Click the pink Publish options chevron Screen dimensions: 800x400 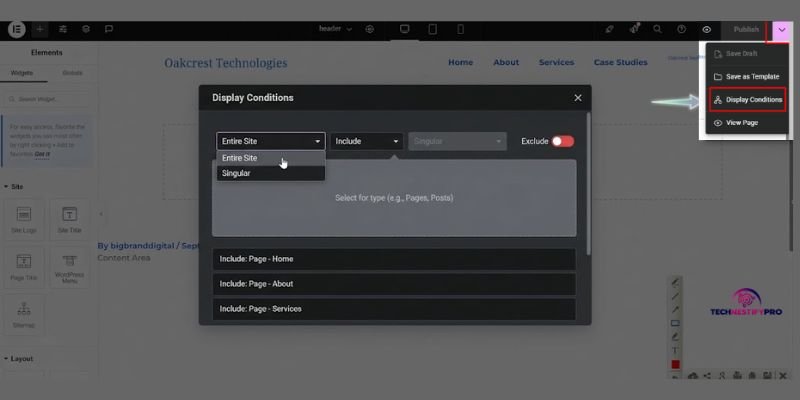(782, 30)
